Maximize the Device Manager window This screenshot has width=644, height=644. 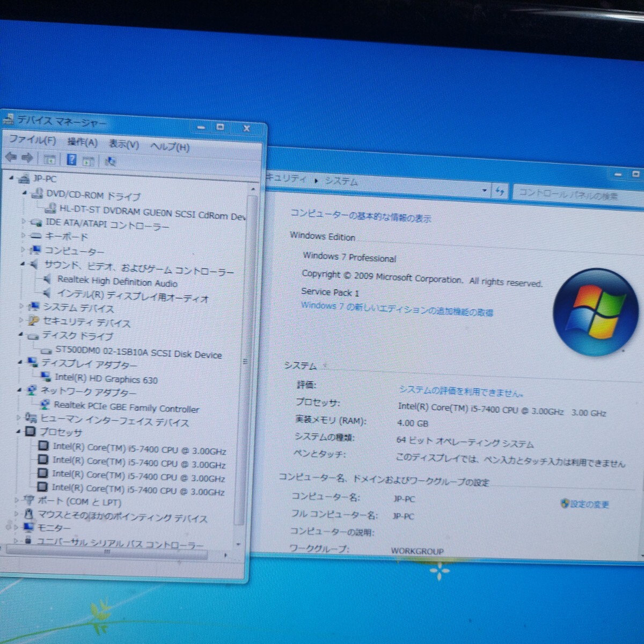tap(220, 127)
